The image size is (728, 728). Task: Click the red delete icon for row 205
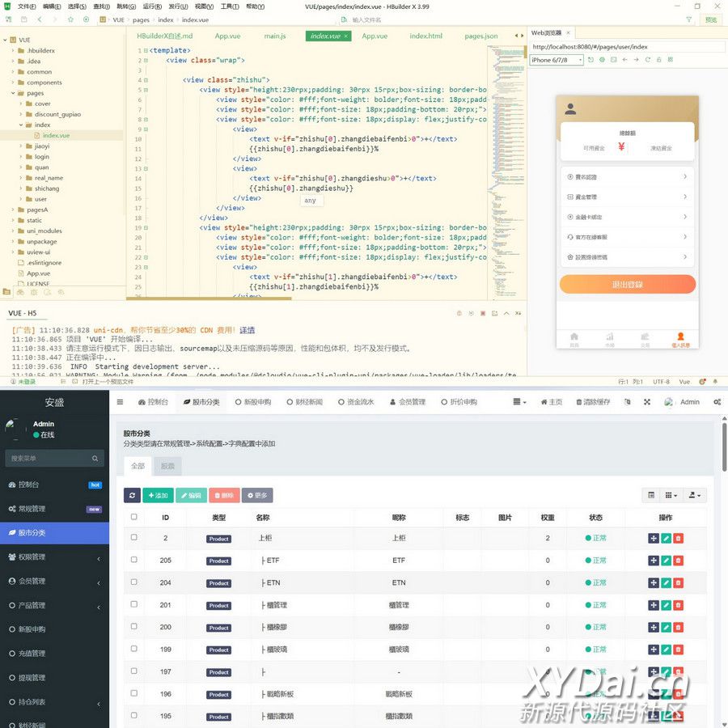point(678,561)
